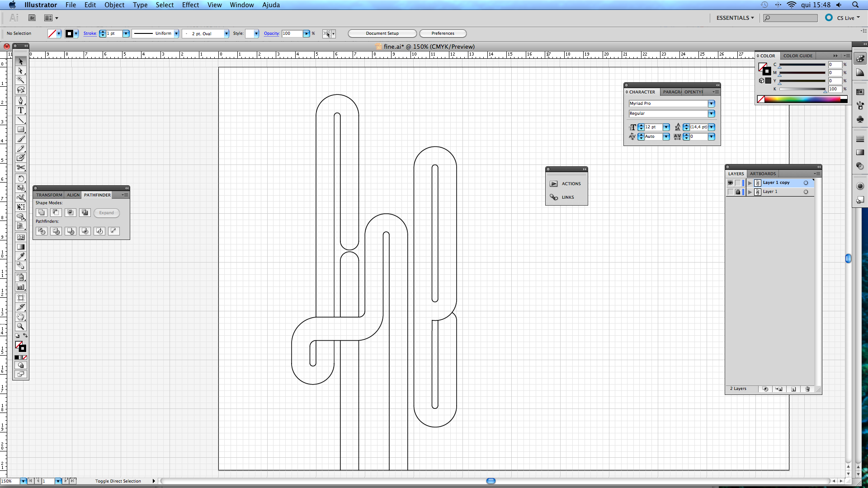Image resolution: width=868 pixels, height=488 pixels.
Task: Open the Effect menu
Action: 190,5
